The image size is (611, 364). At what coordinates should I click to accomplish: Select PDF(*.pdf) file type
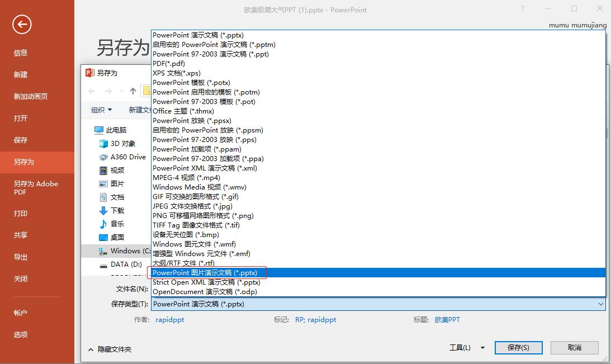pos(169,64)
